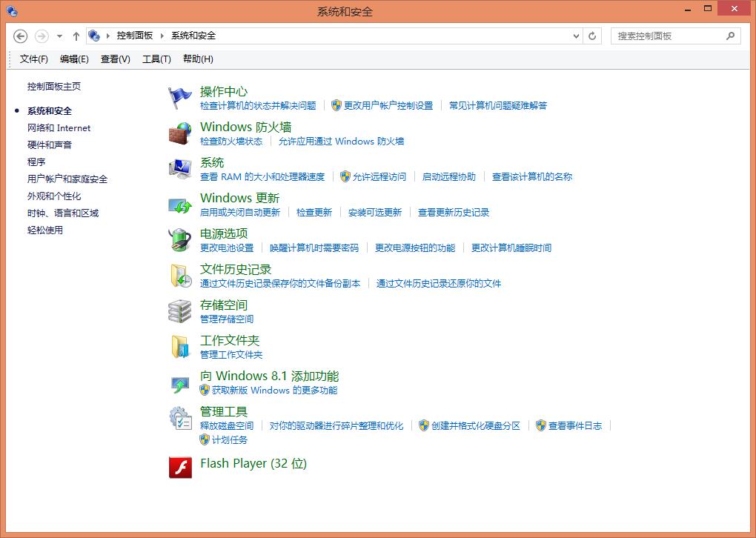Click the Windows 更新 icon
The width and height of the screenshot is (756, 538).
pyautogui.click(x=179, y=204)
